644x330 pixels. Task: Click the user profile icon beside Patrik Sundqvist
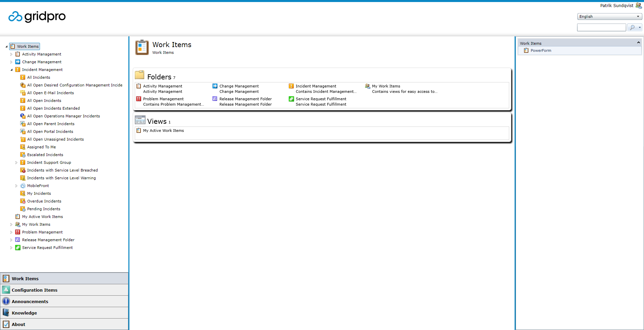point(639,5)
